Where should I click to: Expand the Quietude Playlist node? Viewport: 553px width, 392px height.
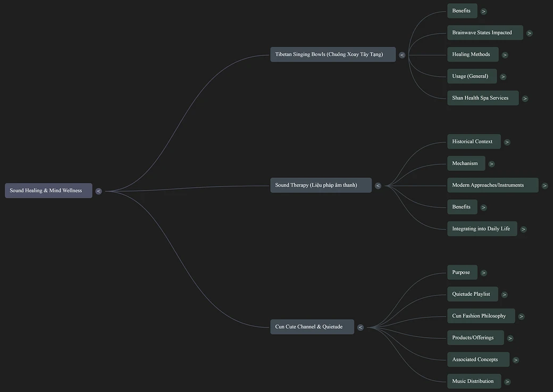505,295
